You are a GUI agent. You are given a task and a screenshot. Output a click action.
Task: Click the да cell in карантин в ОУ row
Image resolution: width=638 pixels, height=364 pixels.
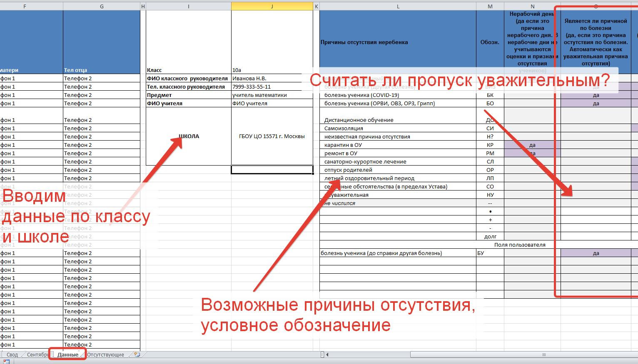[532, 145]
